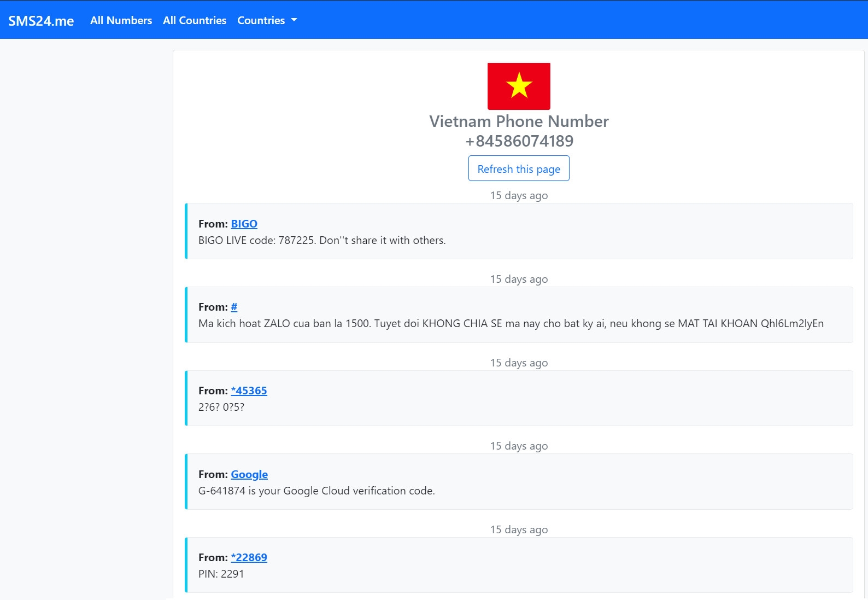The image size is (868, 600).
Task: Select the '2?6? 0?5?' message text
Action: (221, 407)
